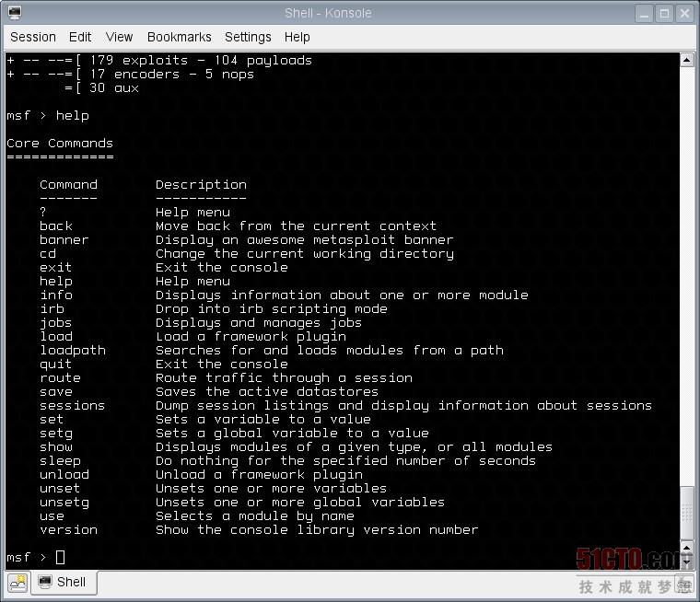700x602 pixels.
Task: Click the terminal icon on Shell tab
Action: (44, 582)
